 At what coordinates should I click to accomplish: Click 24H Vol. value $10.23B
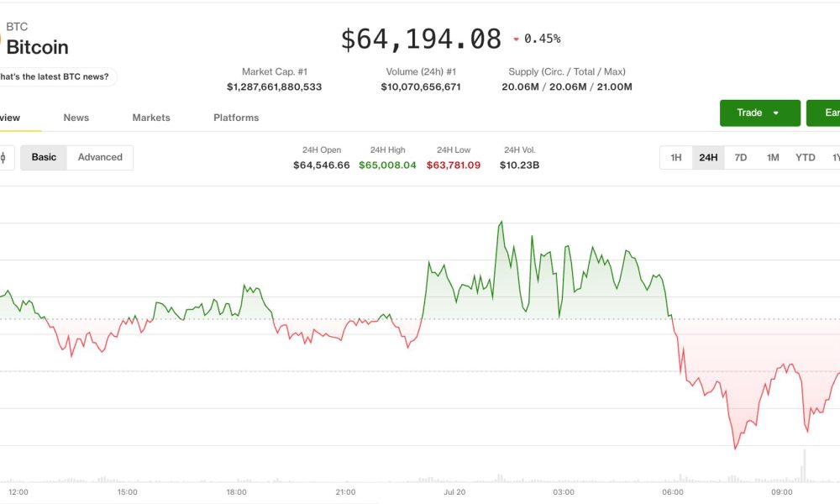520,165
